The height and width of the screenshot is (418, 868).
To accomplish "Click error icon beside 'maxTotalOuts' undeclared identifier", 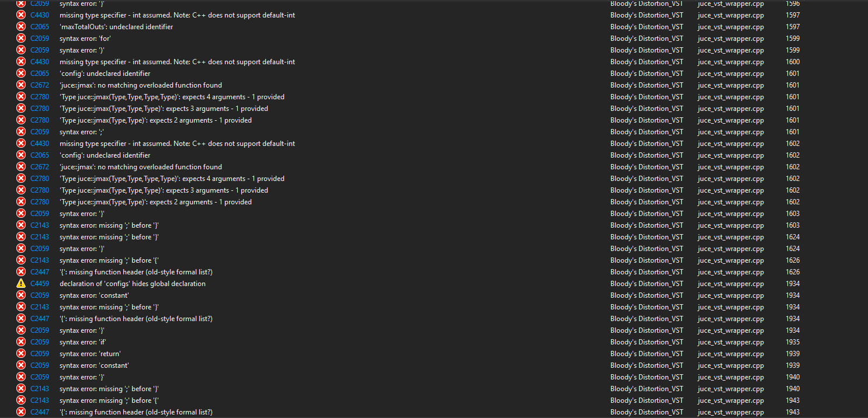I will 21,26.
